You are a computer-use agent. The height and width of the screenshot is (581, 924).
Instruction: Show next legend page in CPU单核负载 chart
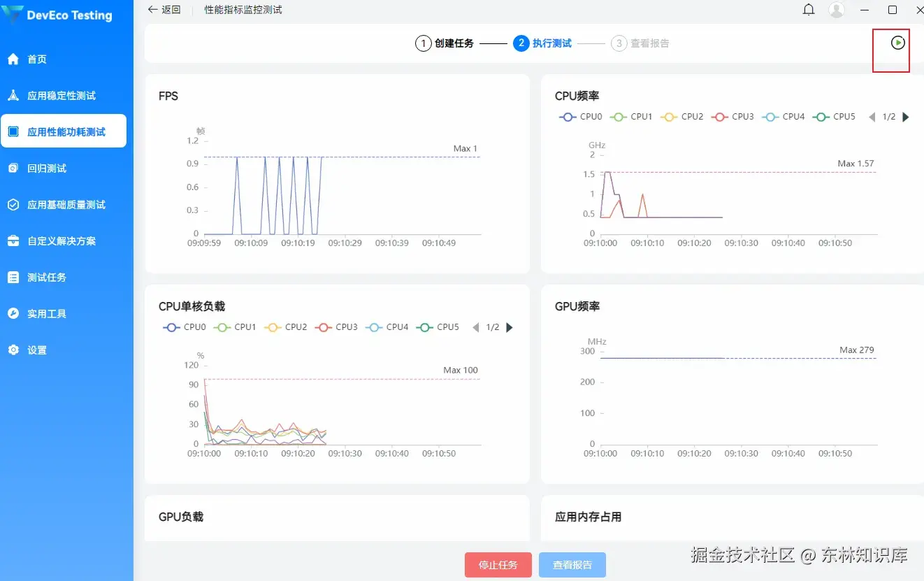tap(510, 327)
